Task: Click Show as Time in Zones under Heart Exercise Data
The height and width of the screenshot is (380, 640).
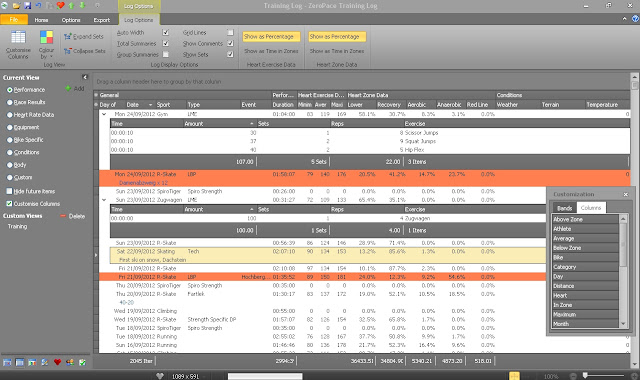Action: coord(271,51)
